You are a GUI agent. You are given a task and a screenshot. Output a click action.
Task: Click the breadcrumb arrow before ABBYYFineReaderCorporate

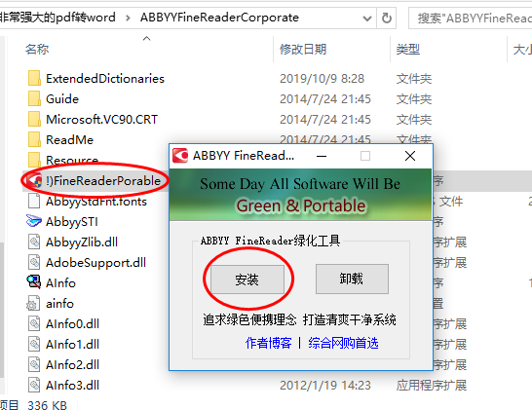128,18
